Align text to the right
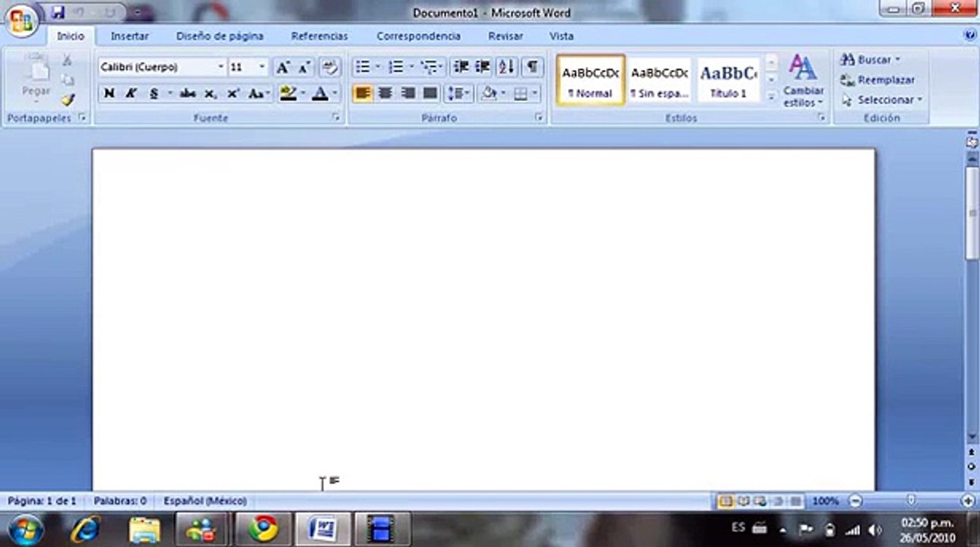 [x=408, y=93]
